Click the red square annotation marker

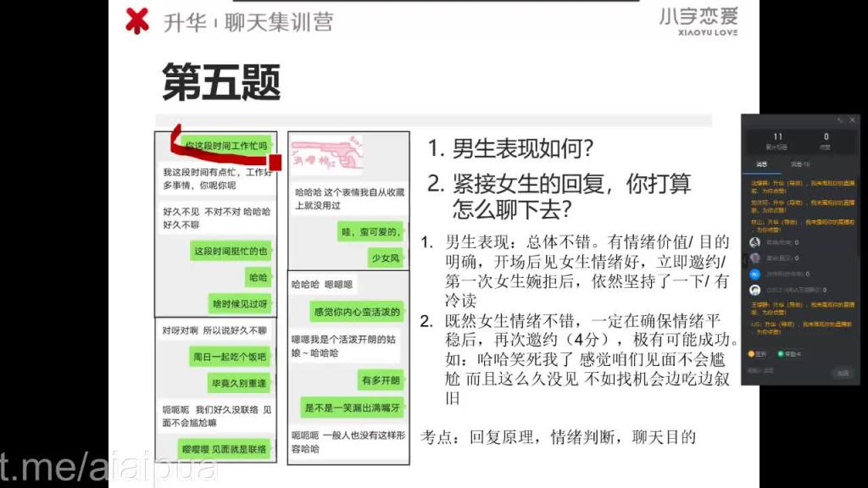pos(275,162)
